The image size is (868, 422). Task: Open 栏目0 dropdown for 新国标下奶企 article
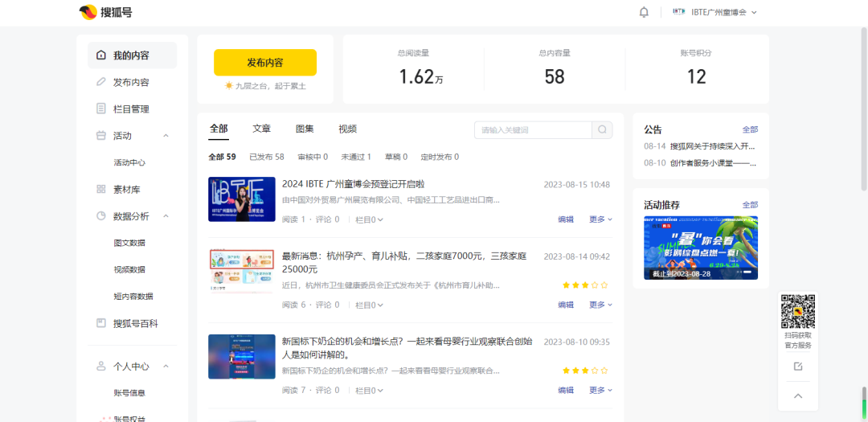[369, 390]
